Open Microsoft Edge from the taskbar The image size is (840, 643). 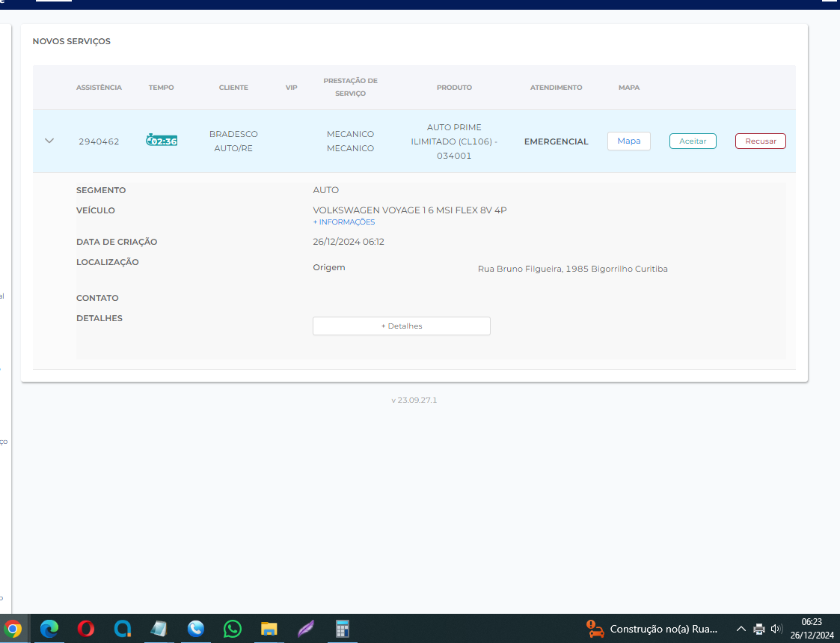[49, 629]
